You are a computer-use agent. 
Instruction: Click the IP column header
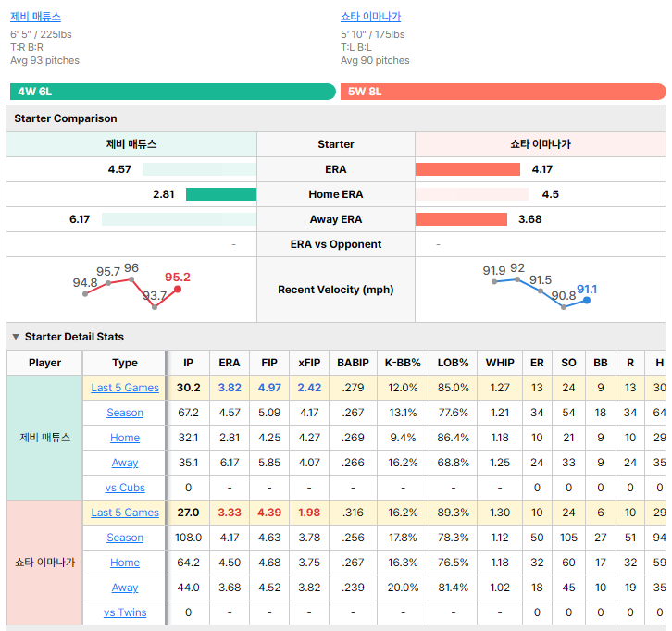coord(188,363)
